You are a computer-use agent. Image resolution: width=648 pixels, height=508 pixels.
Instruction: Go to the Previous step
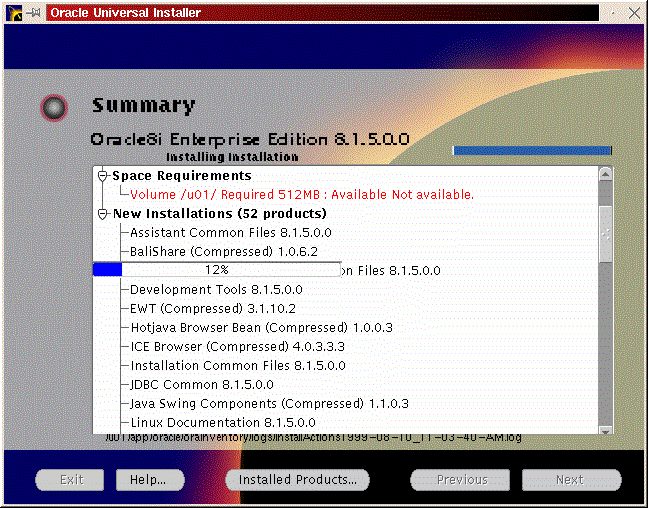[x=460, y=480]
